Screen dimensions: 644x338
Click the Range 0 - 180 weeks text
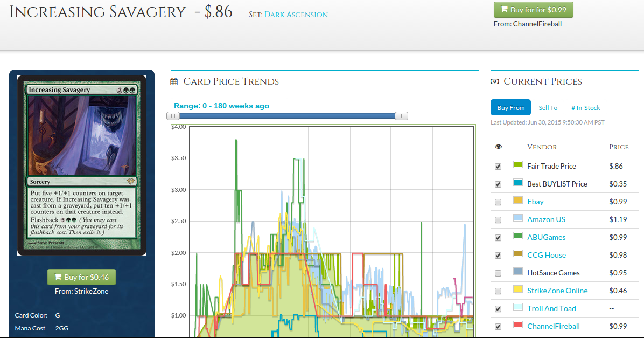(x=221, y=106)
